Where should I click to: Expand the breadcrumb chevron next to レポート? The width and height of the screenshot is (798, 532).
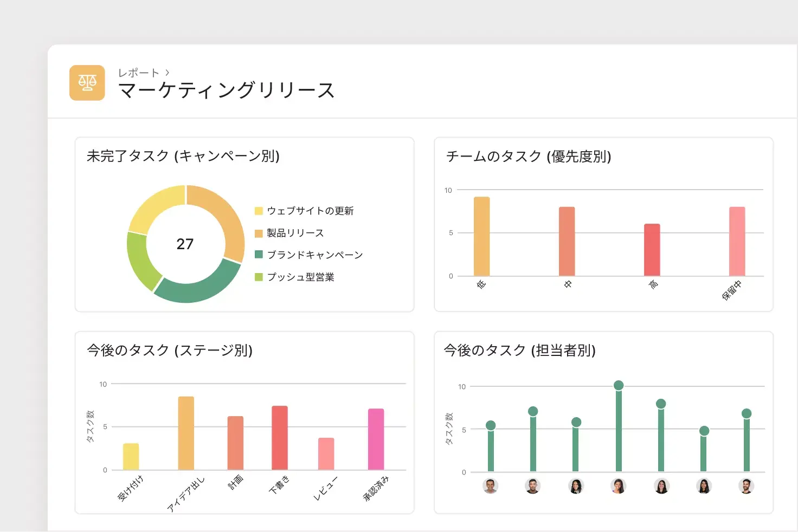point(168,71)
